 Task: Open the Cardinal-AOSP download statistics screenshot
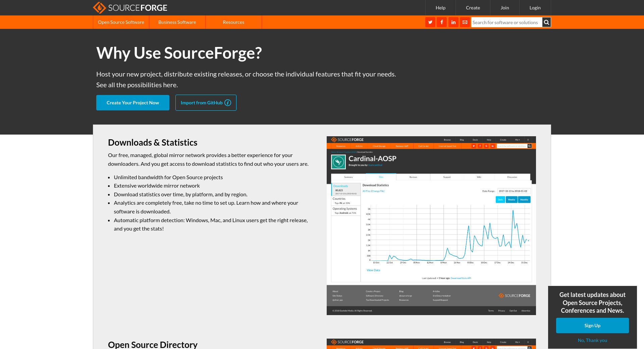point(431,226)
